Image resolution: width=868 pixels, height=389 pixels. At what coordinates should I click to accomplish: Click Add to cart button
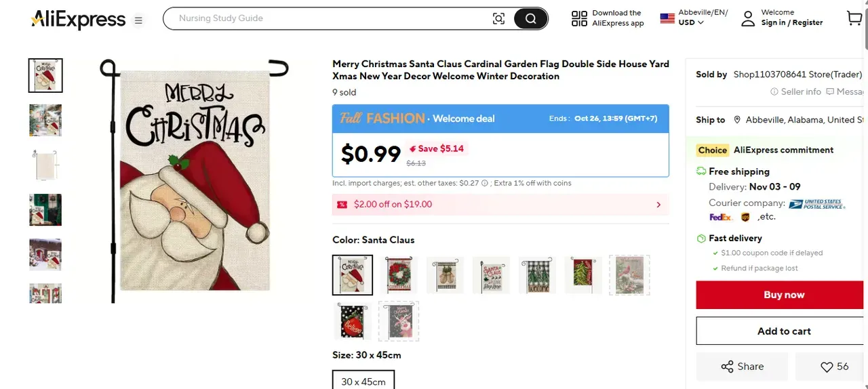[784, 331]
